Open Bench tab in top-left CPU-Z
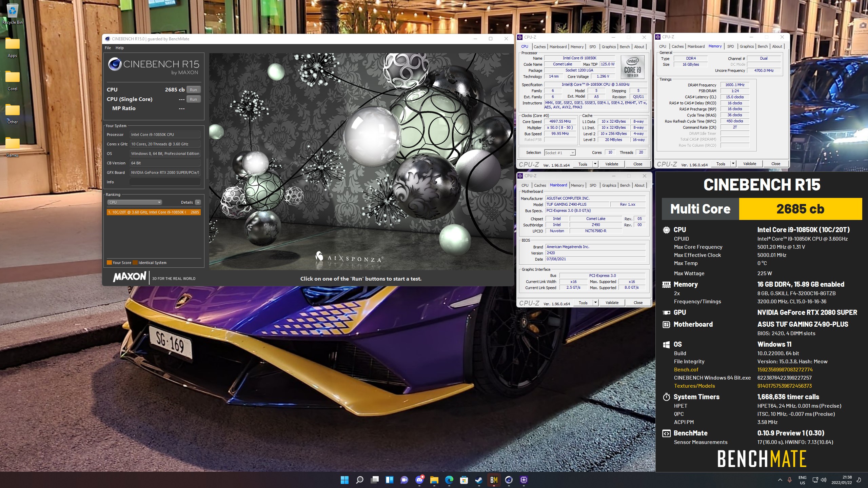The height and width of the screenshot is (488, 868). (625, 47)
